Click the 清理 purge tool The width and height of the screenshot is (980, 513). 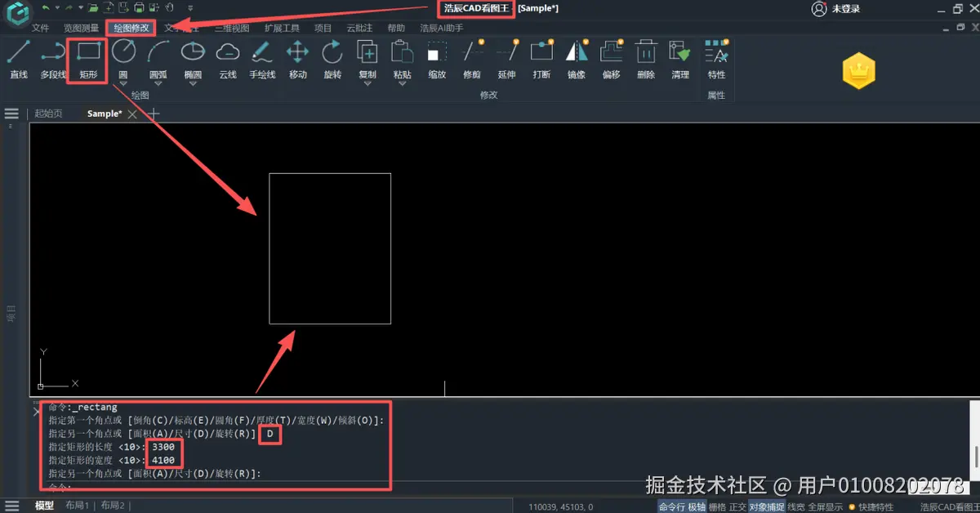(x=680, y=59)
